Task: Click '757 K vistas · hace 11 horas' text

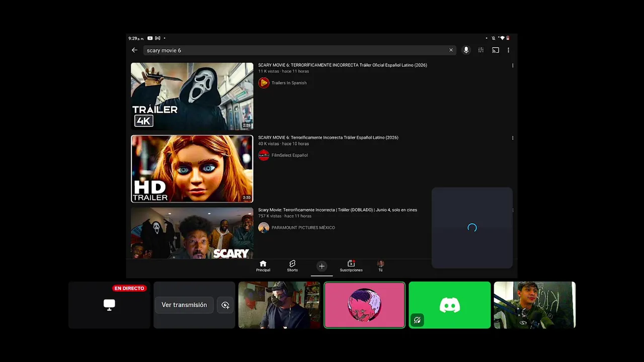Action: (285, 216)
